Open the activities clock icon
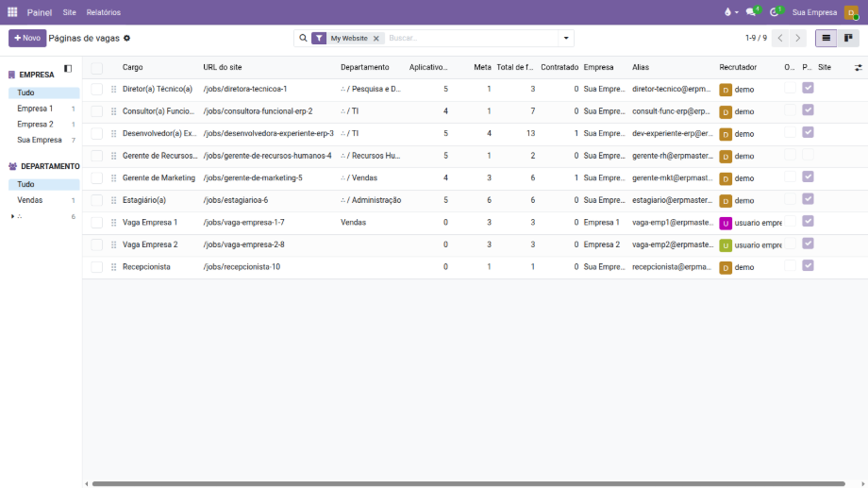Image resolution: width=868 pixels, height=488 pixels. (776, 12)
